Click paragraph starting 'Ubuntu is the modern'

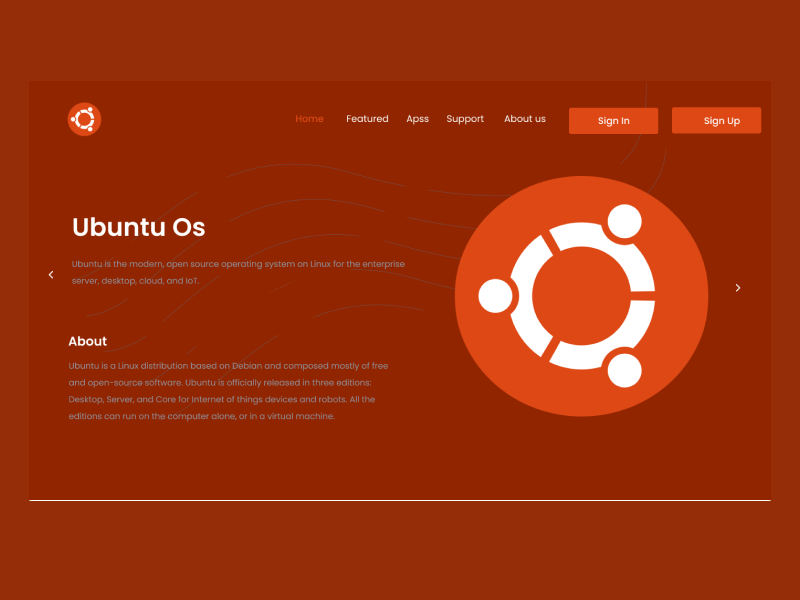click(238, 272)
